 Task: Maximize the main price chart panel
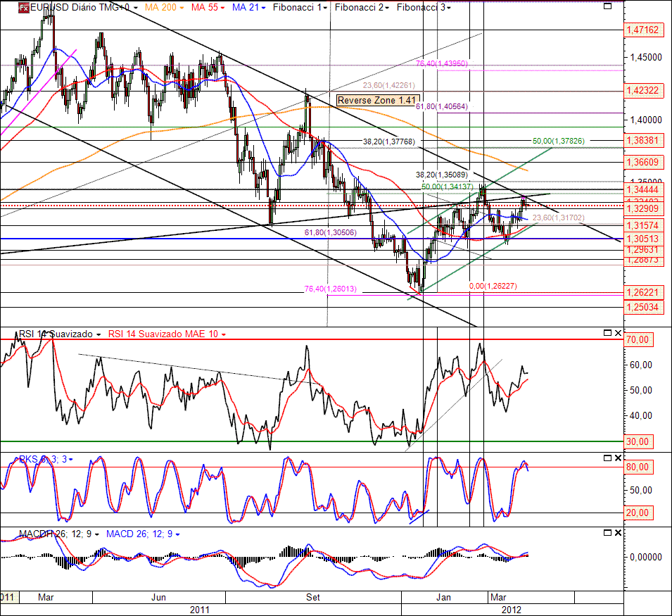pyautogui.click(x=607, y=6)
